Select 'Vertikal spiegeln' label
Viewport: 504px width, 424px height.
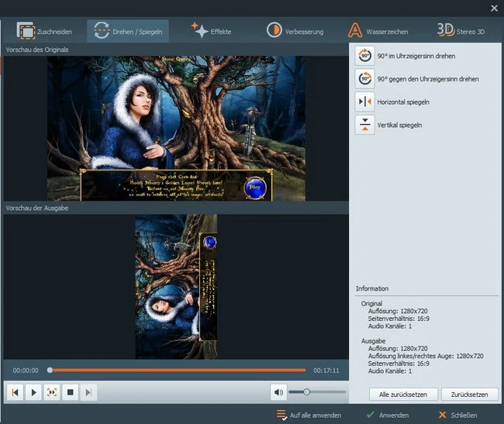coord(399,126)
